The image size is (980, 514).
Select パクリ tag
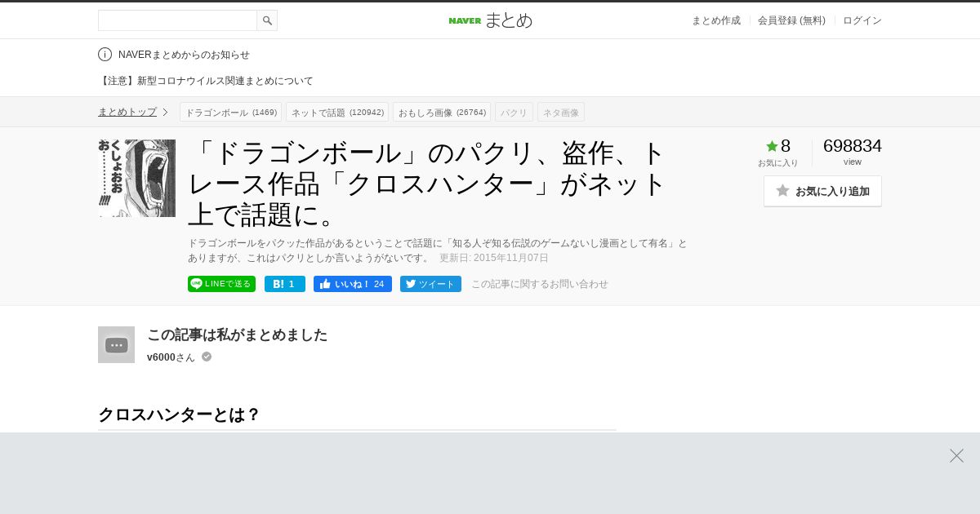[514, 113]
